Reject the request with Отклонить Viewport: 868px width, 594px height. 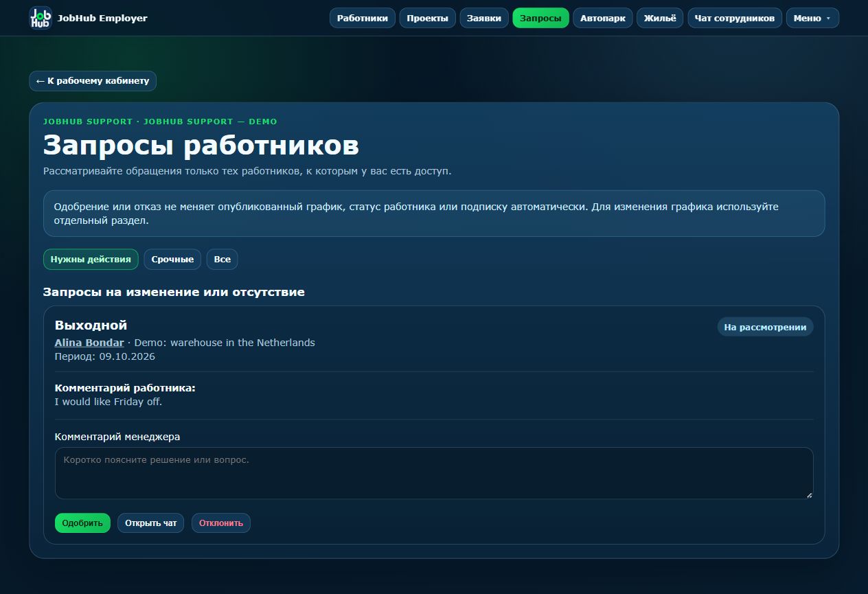click(x=221, y=523)
